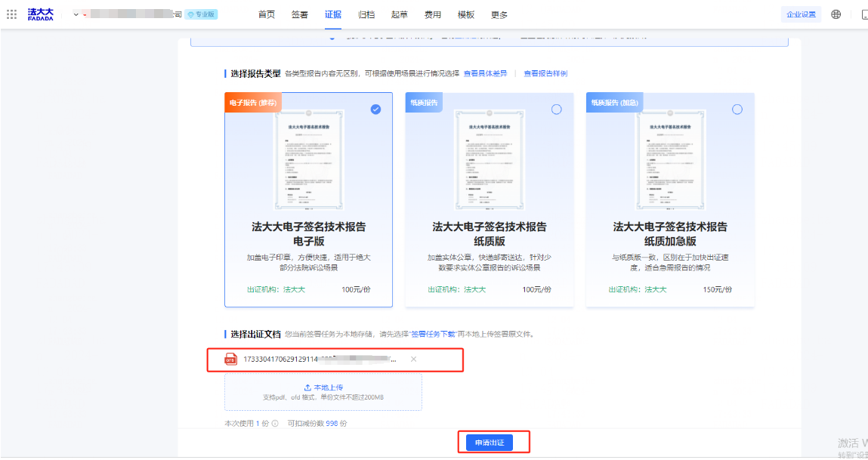Click the 电子版 report preview thumbnail
This screenshot has height=460, width=868.
pos(309,159)
